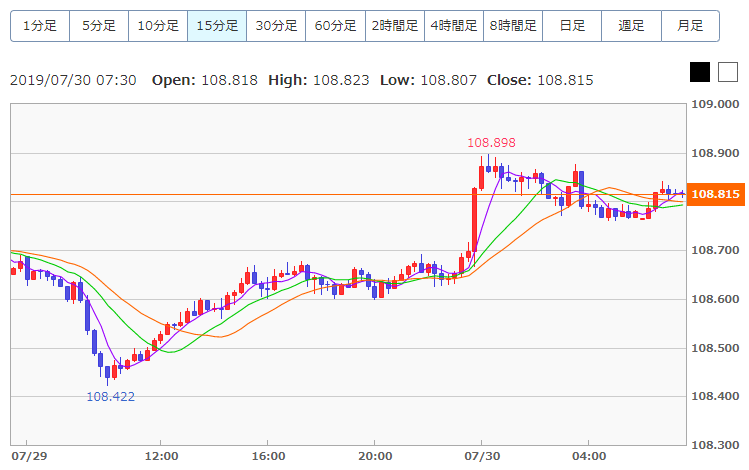
Task: Open the 30分足 chart tab
Action: click(x=276, y=26)
